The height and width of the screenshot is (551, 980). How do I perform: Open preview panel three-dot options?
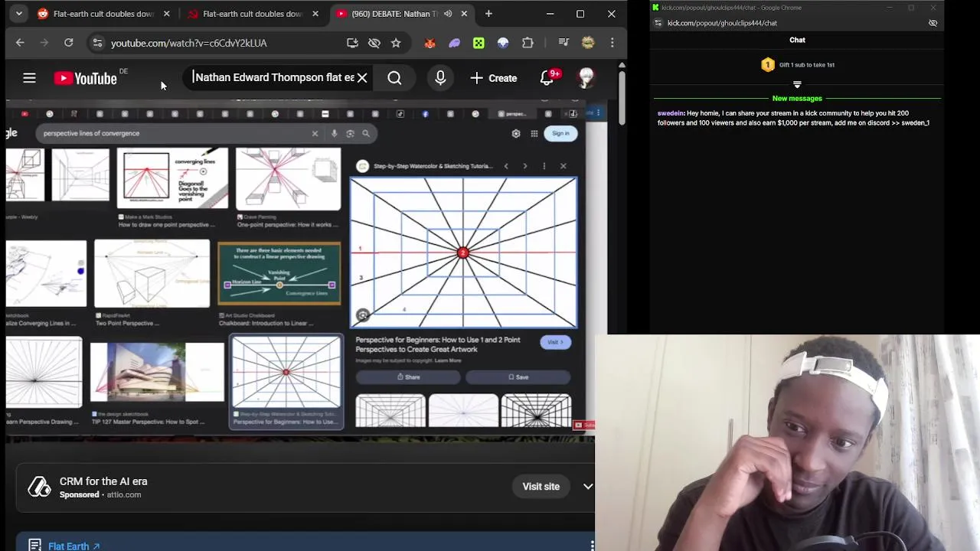pos(544,166)
